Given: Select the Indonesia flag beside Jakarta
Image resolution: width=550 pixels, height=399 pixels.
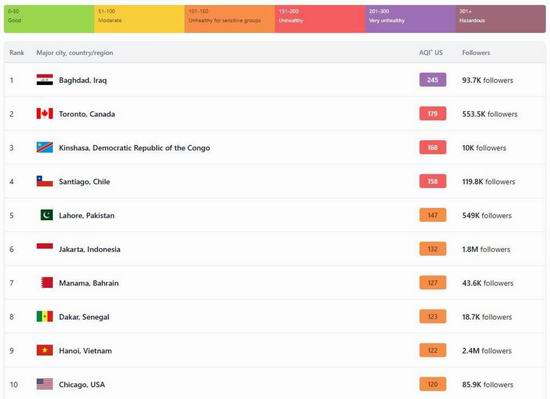Looking at the screenshot, I should click(x=45, y=246).
